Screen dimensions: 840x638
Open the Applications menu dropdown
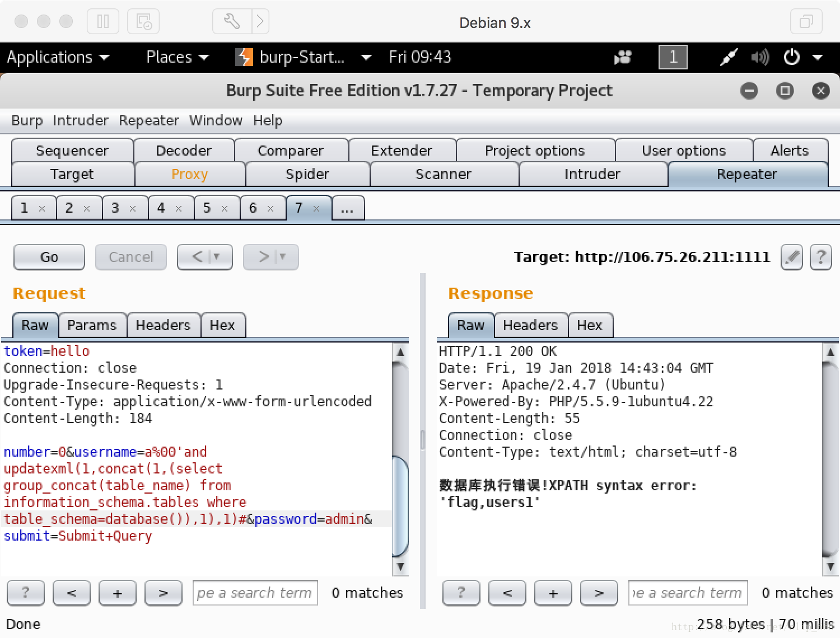click(58, 57)
